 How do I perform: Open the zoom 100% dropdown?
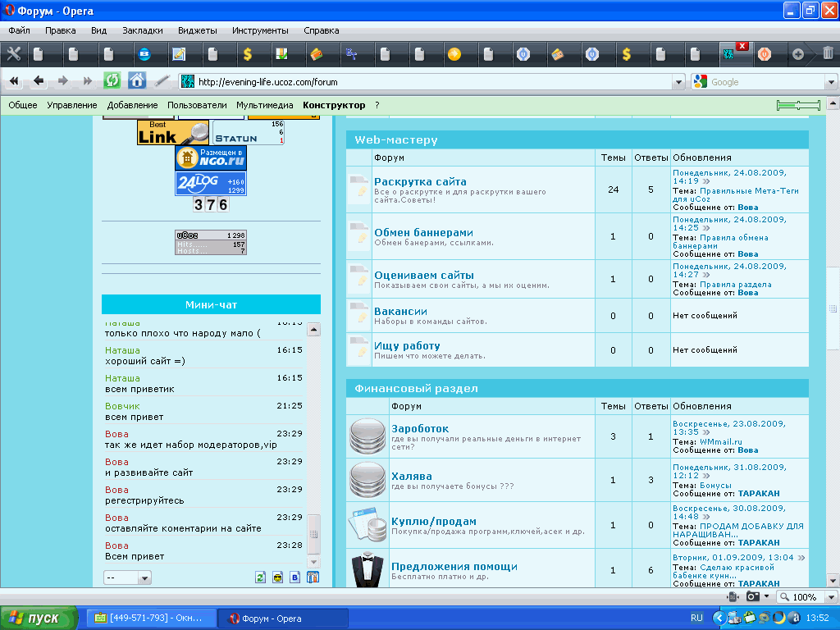[832, 597]
